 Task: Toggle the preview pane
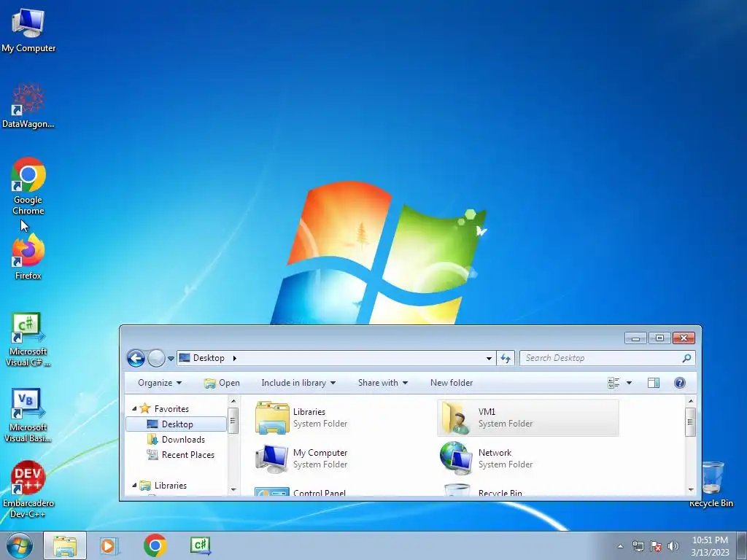click(654, 383)
